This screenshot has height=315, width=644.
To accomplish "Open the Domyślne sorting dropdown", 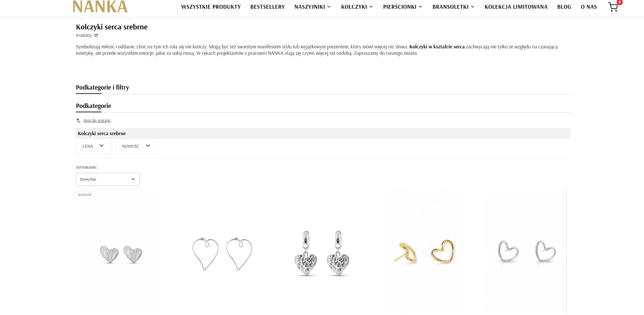I will click(108, 179).
